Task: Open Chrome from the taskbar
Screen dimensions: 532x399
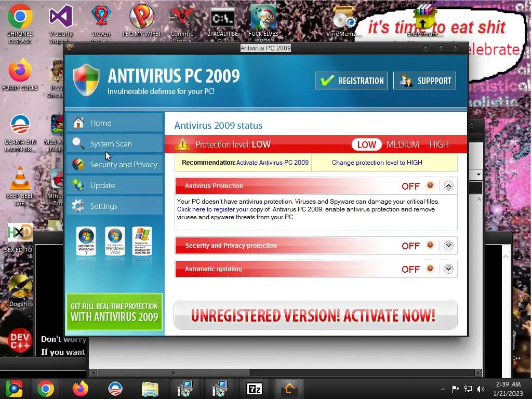Action: (46, 389)
